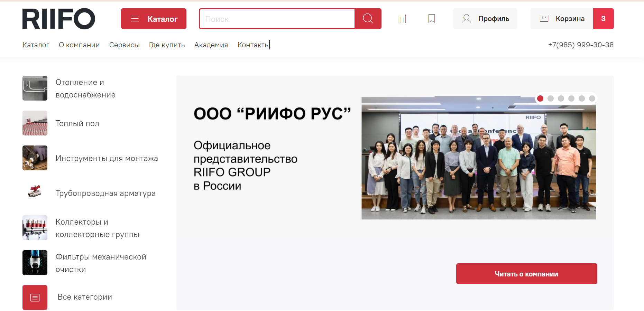Open Теплый пол category
644x311 pixels.
pos(77,123)
